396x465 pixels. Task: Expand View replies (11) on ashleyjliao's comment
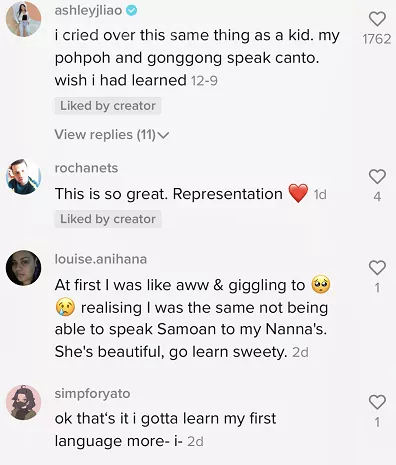tap(112, 135)
